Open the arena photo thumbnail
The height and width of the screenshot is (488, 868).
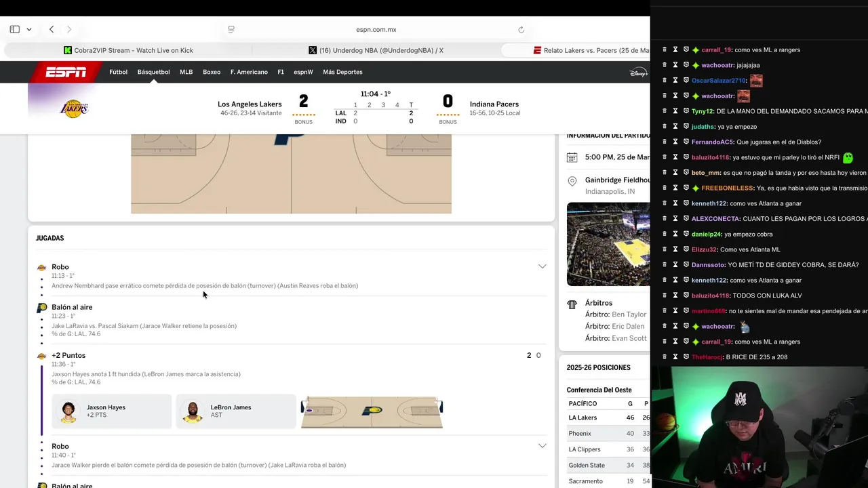pos(608,244)
